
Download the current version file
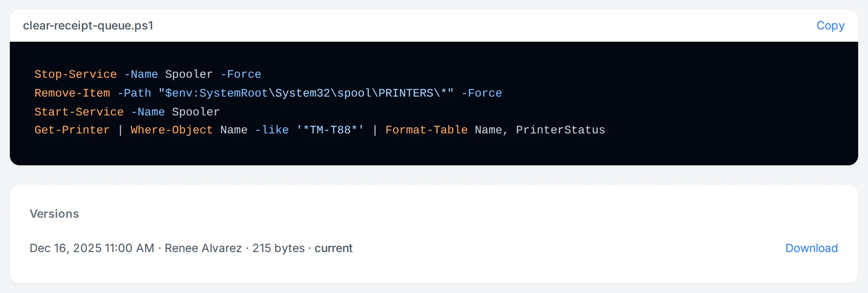[811, 248]
